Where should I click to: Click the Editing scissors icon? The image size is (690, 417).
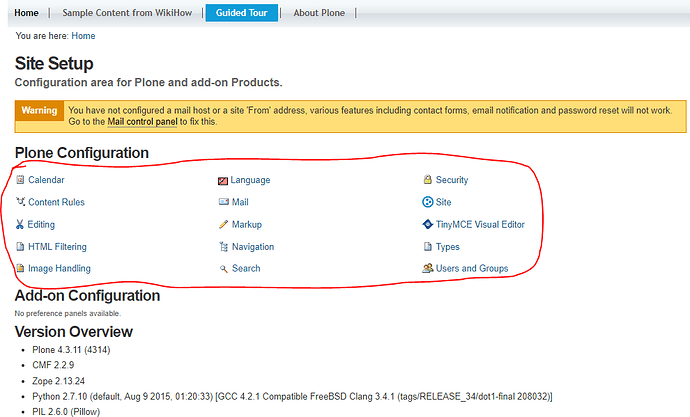coord(19,224)
